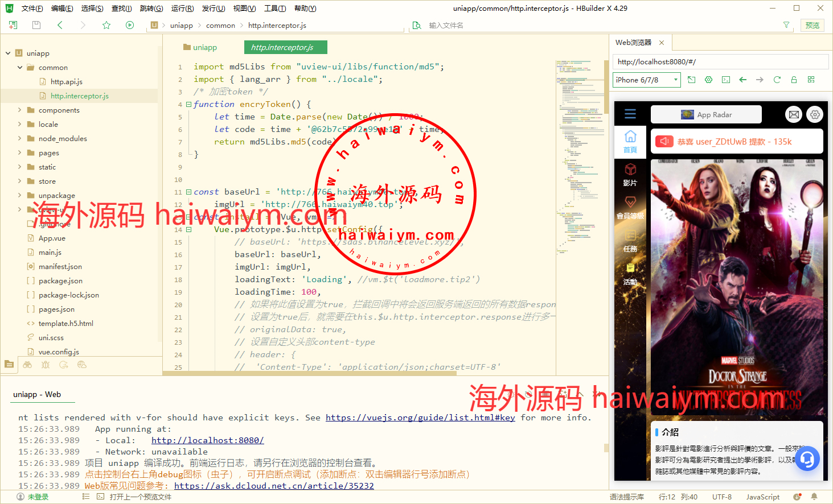833x504 pixels.
Task: Click the localhost URL address field
Action: tap(721, 61)
